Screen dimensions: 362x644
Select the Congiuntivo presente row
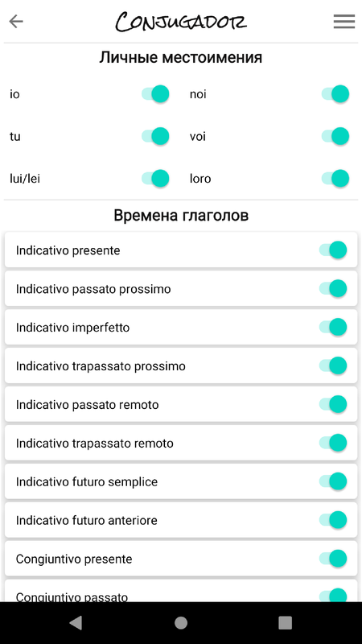[x=181, y=559]
